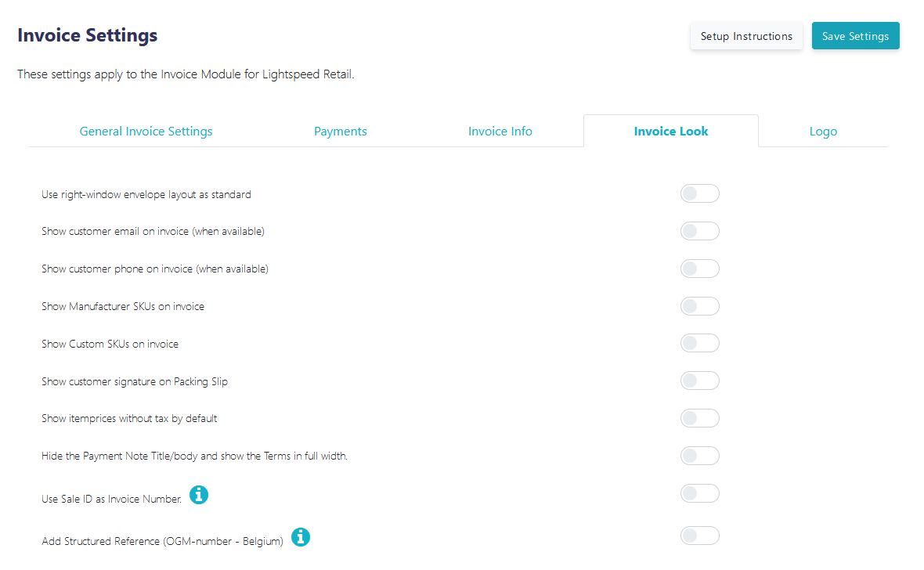Enable Show customer email on invoice

pos(699,231)
